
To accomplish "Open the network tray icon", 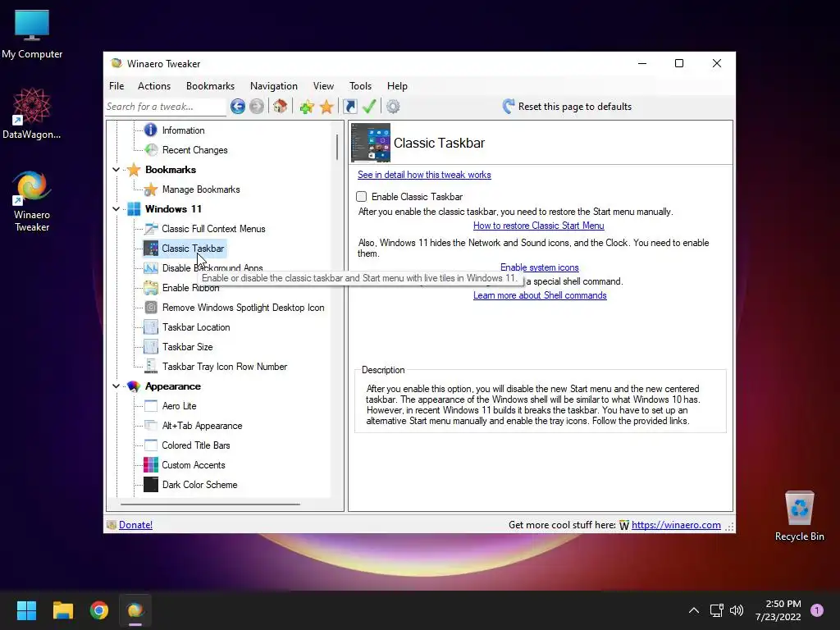I will (716, 610).
